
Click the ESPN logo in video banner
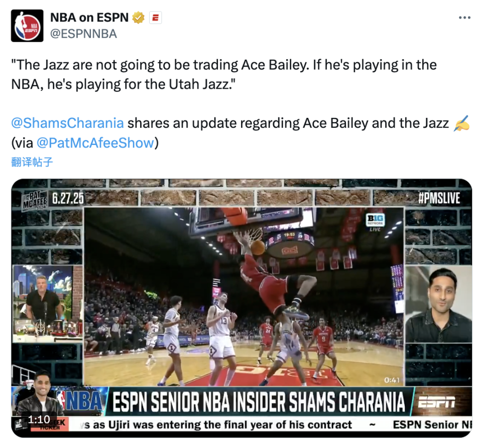click(x=437, y=402)
